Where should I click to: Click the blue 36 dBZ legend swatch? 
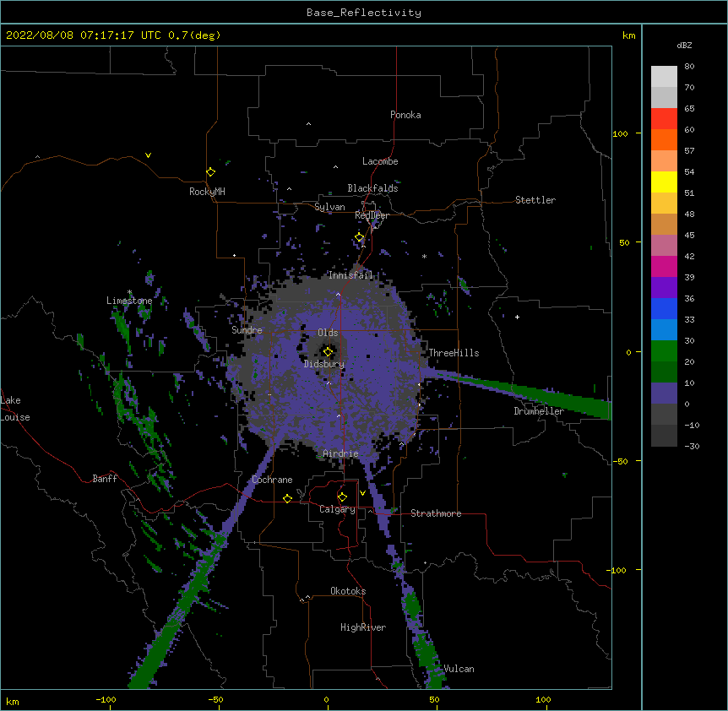click(x=664, y=308)
